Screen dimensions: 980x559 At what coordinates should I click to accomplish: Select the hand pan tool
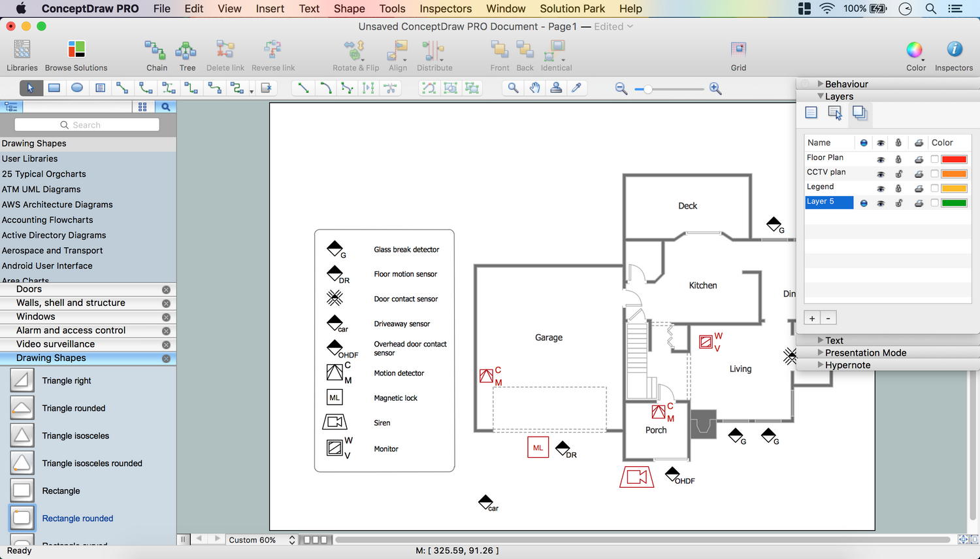pyautogui.click(x=534, y=88)
